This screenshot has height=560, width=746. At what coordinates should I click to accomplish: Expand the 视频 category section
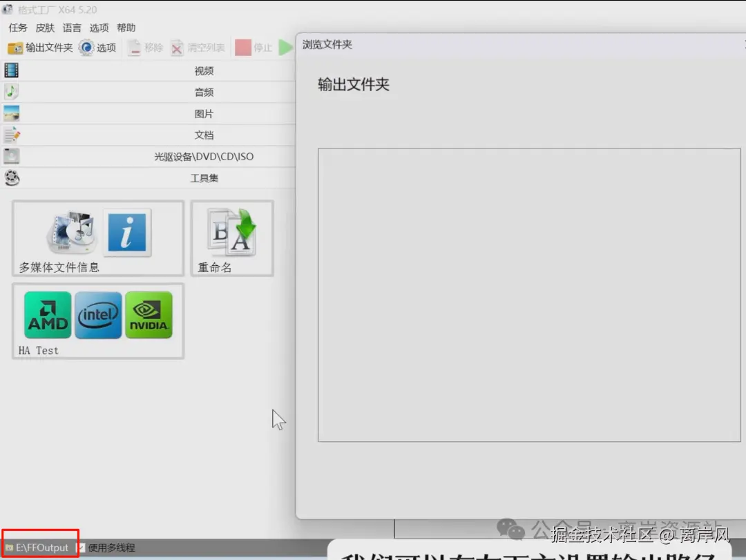pyautogui.click(x=204, y=70)
